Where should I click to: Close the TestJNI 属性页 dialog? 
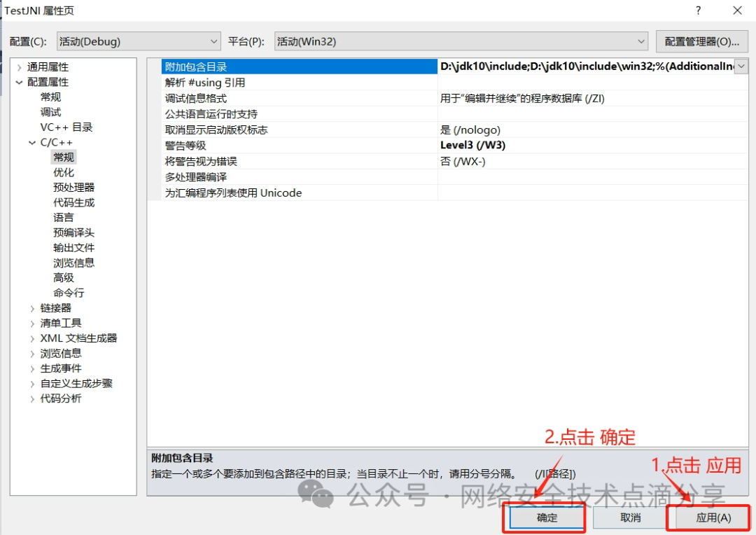click(737, 10)
